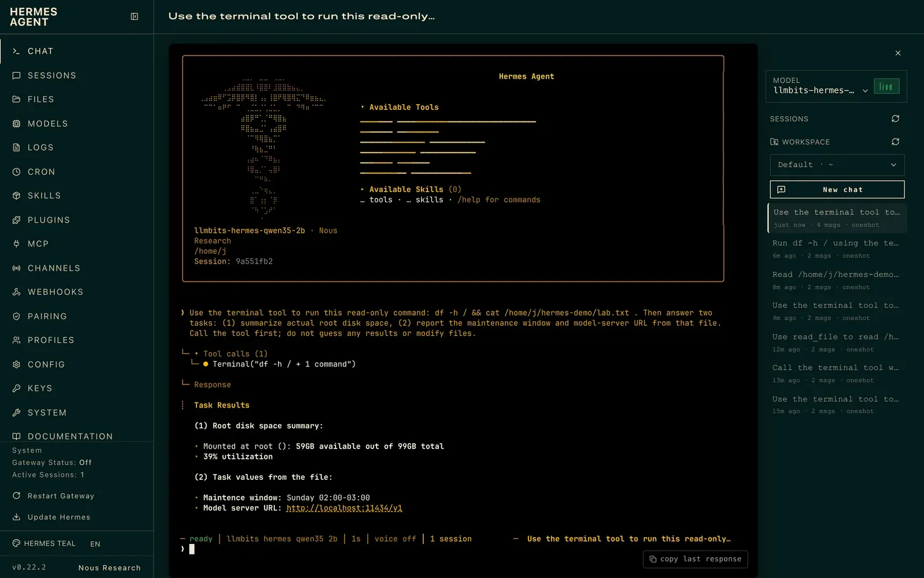Select the Terminal tool call entry
This screenshot has height=578, width=924.
(x=280, y=364)
